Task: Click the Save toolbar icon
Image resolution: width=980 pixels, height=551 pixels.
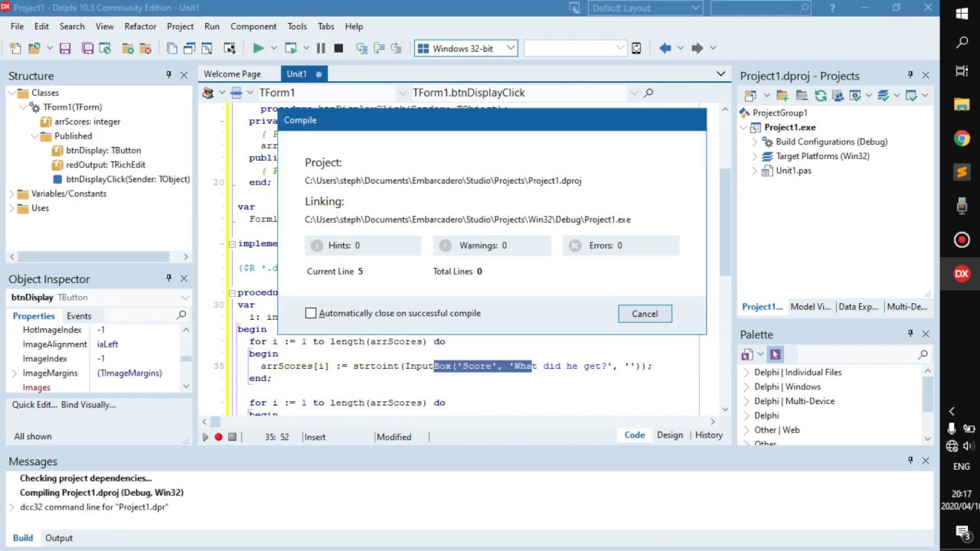Action: pos(65,48)
